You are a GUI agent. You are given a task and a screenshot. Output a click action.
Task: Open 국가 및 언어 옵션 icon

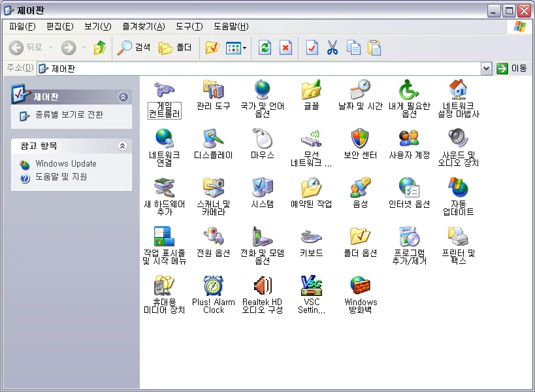(263, 90)
